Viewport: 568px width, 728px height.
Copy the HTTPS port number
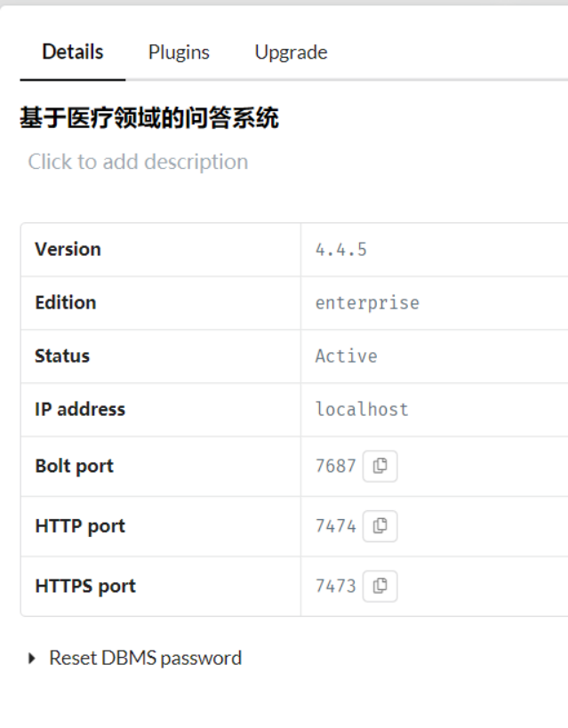(380, 586)
